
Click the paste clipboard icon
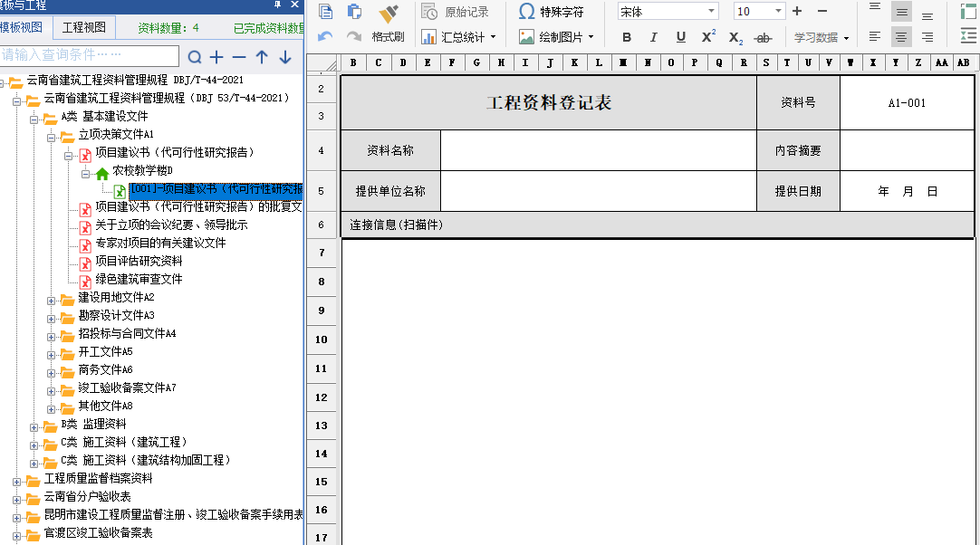354,11
